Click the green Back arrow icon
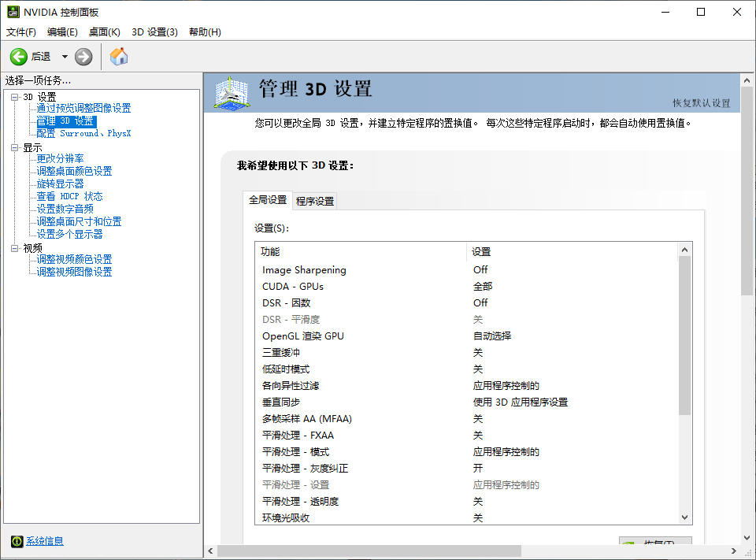The width and height of the screenshot is (756, 560). pyautogui.click(x=19, y=57)
